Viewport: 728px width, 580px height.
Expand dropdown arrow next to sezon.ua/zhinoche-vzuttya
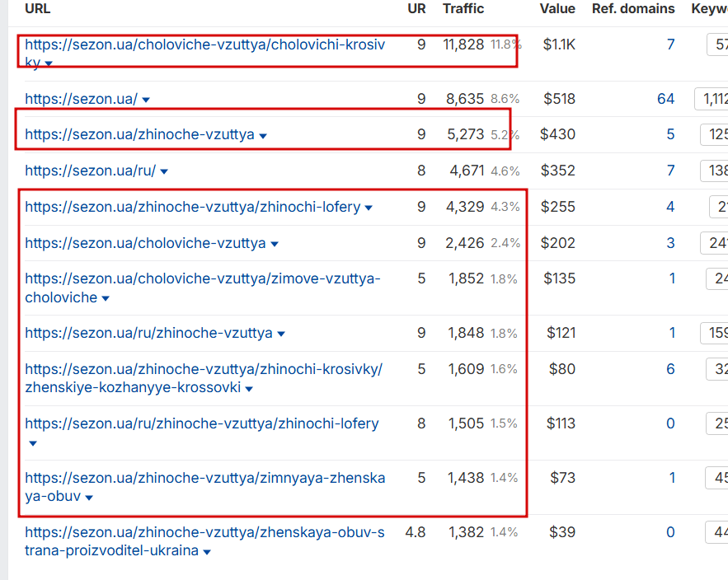pos(263,136)
